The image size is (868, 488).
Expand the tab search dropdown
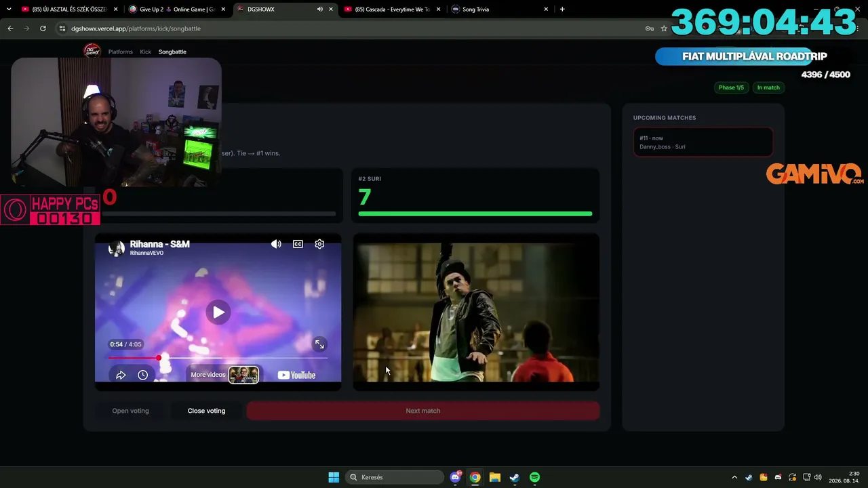pyautogui.click(x=8, y=9)
